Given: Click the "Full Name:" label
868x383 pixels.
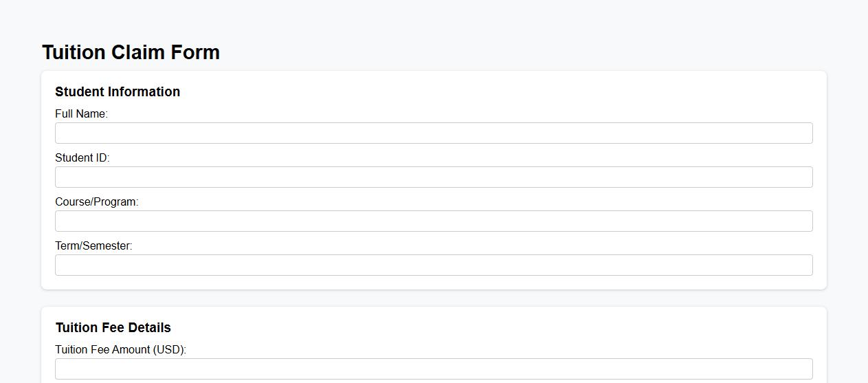Looking at the screenshot, I should (81, 114).
